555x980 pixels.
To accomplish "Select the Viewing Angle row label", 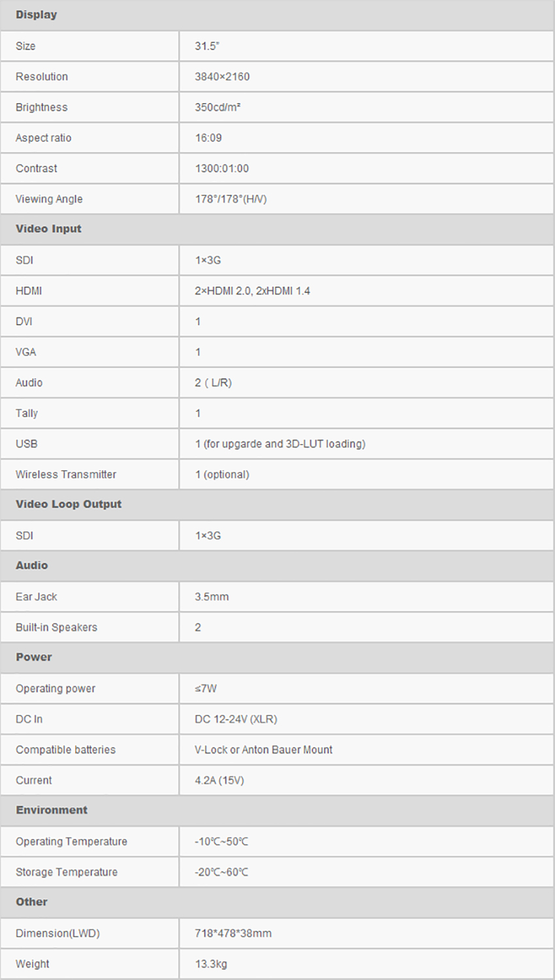I will tap(49, 199).
